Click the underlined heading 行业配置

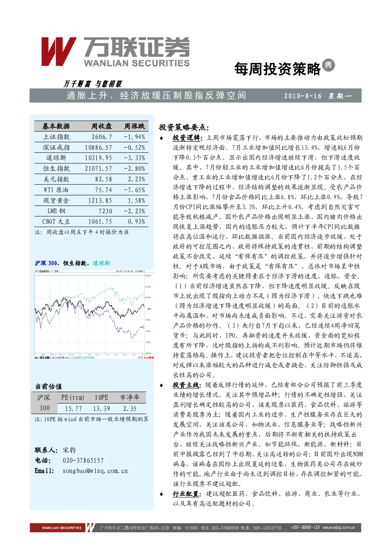point(186,494)
